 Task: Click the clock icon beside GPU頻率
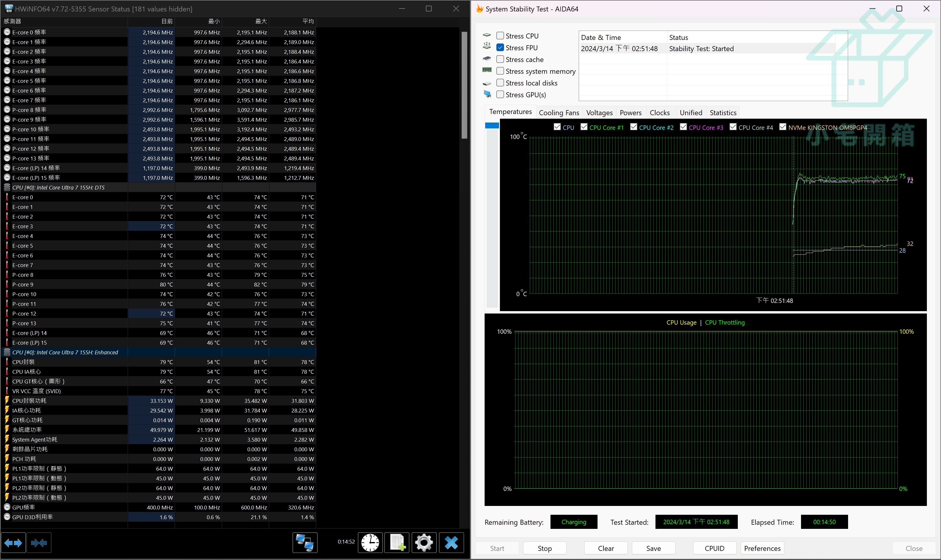pos(7,507)
